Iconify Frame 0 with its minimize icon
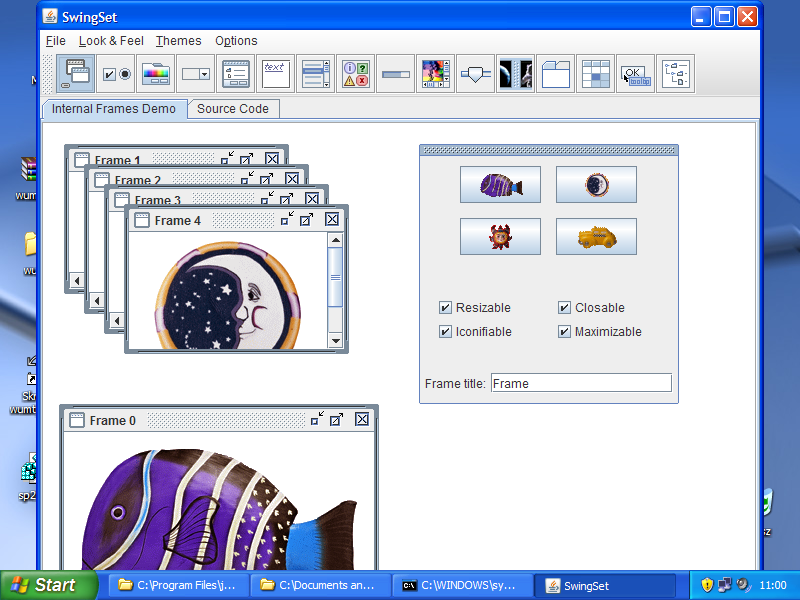This screenshot has height=600, width=800. pyautogui.click(x=317, y=419)
